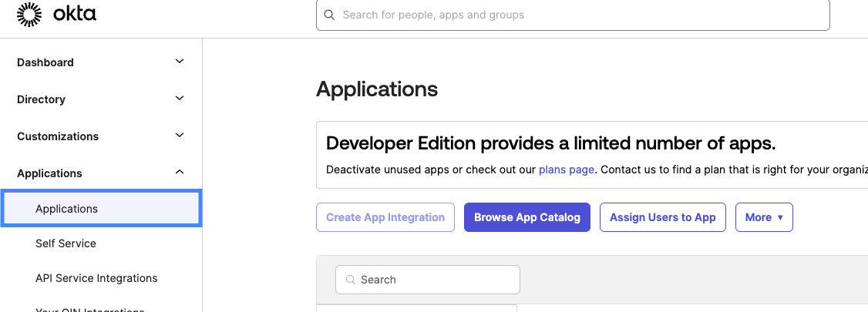Open Self Service in sidebar
This screenshot has width=868, height=312.
pos(66,243)
